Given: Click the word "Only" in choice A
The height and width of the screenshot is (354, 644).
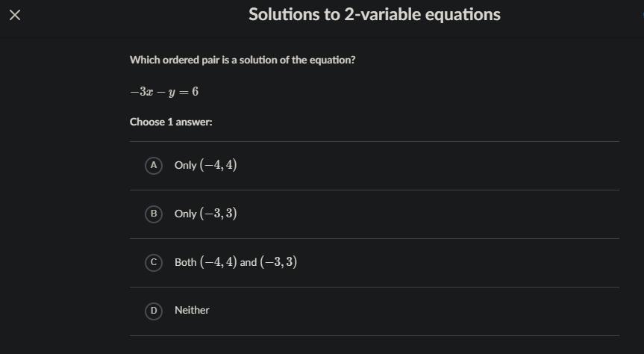Looking at the screenshot, I should point(185,166).
